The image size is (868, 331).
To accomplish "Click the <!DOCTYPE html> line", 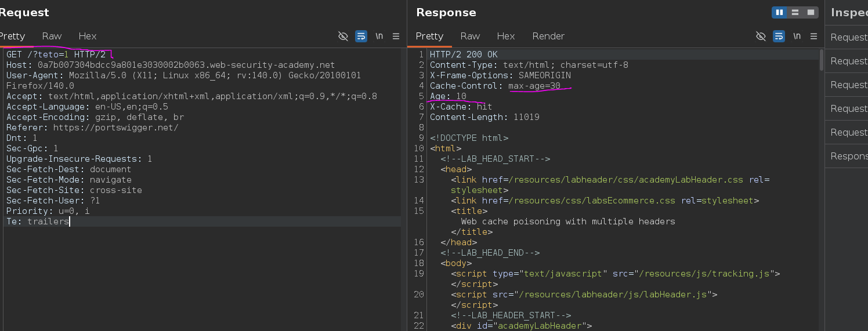I will pyautogui.click(x=469, y=138).
